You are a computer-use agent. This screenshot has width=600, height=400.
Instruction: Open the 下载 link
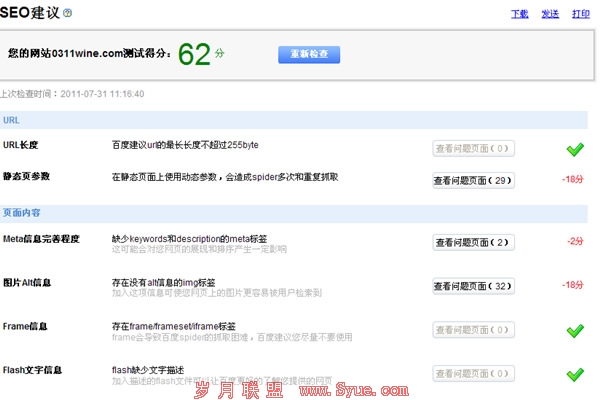pos(519,14)
